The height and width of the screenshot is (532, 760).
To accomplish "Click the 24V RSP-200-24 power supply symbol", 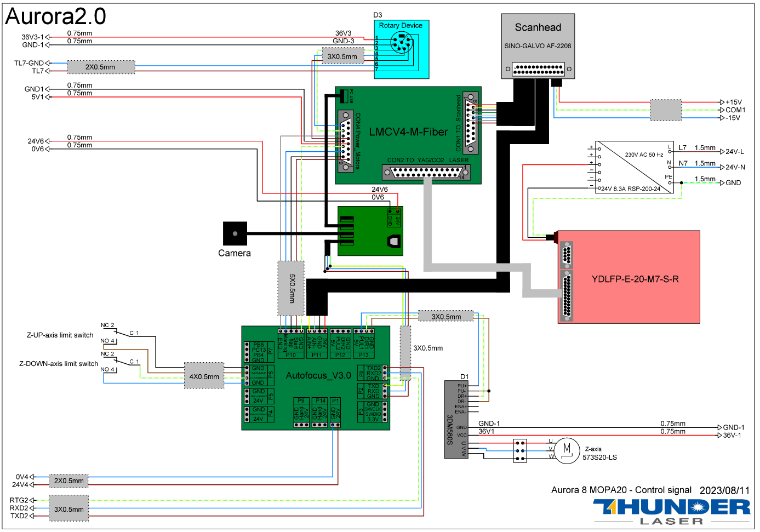I will tap(635, 167).
